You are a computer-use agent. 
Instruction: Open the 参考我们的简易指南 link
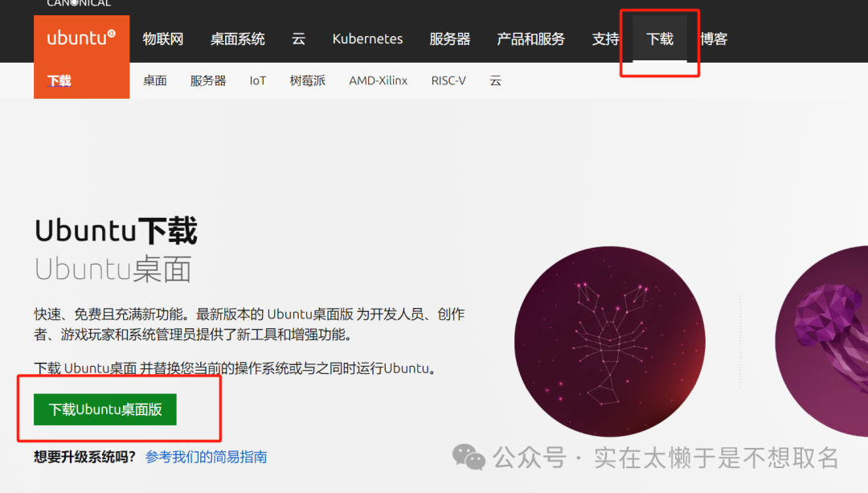tap(206, 457)
